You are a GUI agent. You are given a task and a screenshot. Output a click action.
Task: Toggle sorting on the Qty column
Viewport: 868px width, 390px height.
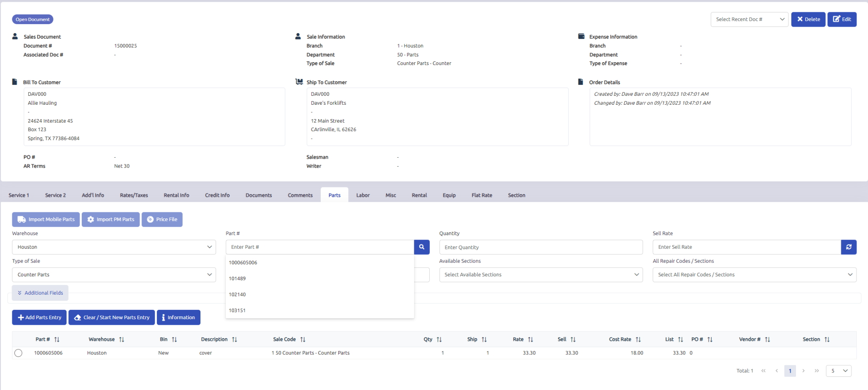440,339
